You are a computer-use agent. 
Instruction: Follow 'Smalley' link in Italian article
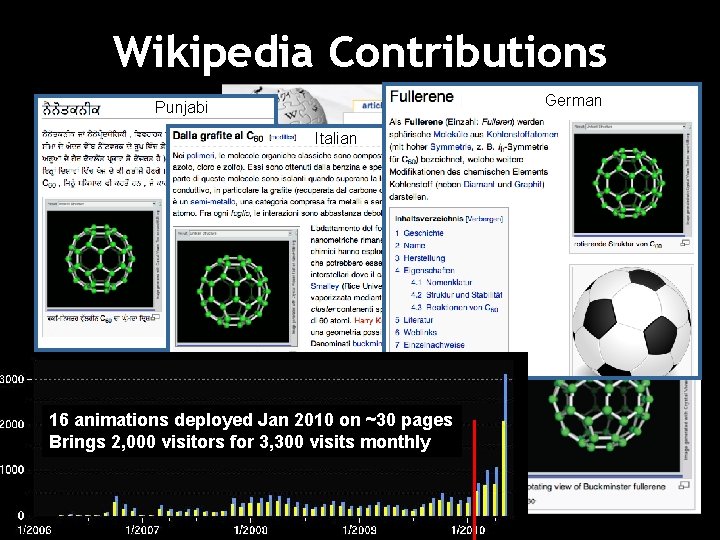(x=325, y=286)
